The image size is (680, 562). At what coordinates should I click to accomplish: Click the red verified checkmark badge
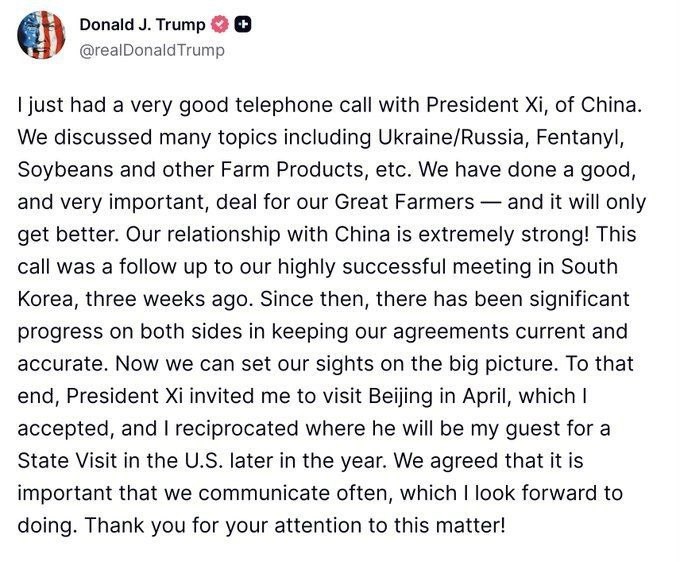[x=221, y=24]
